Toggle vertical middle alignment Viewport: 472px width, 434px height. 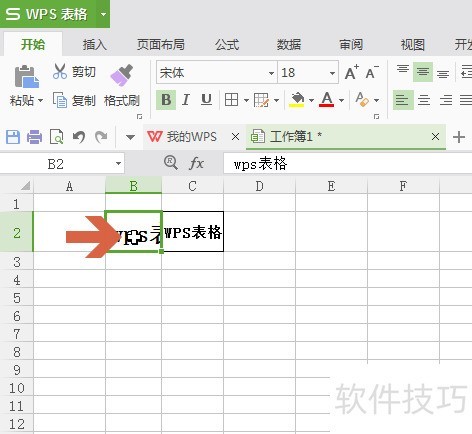pyautogui.click(x=423, y=72)
